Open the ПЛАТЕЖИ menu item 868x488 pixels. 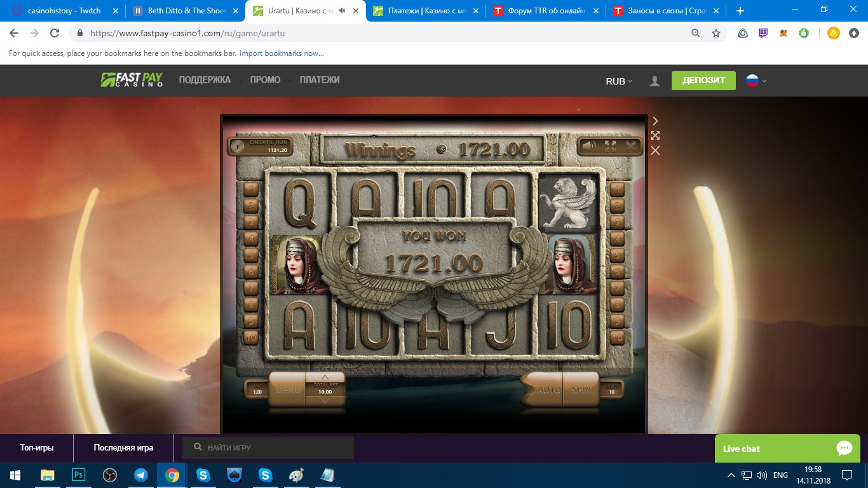(x=320, y=80)
